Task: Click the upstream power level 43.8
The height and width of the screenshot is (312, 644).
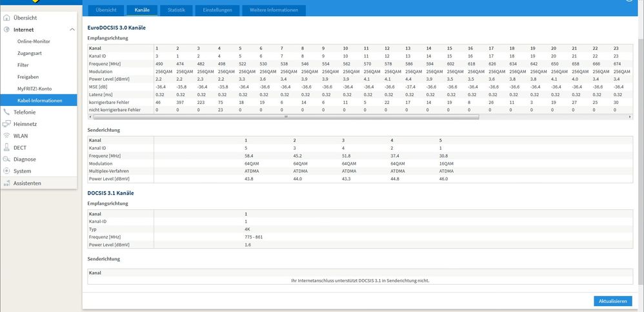Action: pos(248,179)
